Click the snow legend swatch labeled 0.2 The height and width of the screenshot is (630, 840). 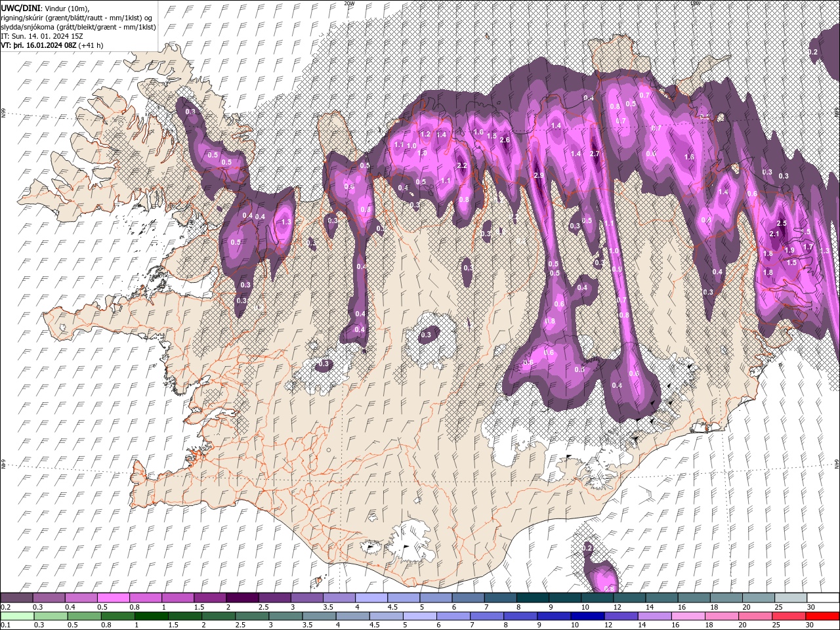pos(16,598)
